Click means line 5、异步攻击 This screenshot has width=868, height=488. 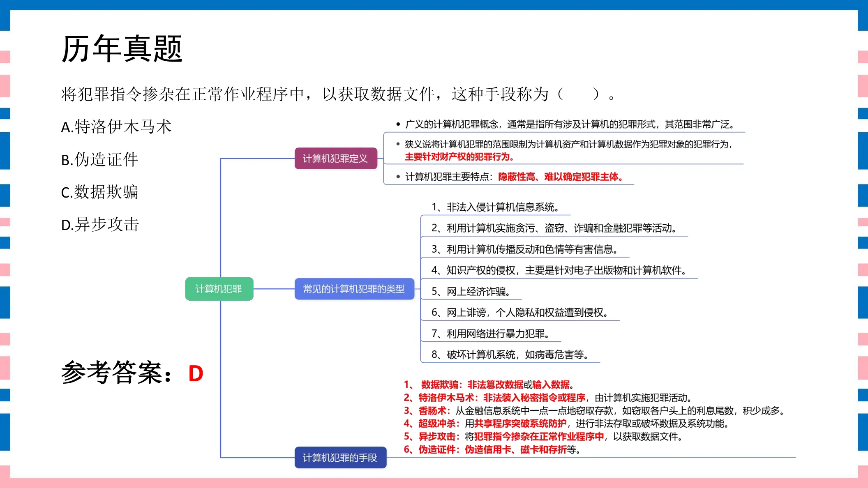543,436
